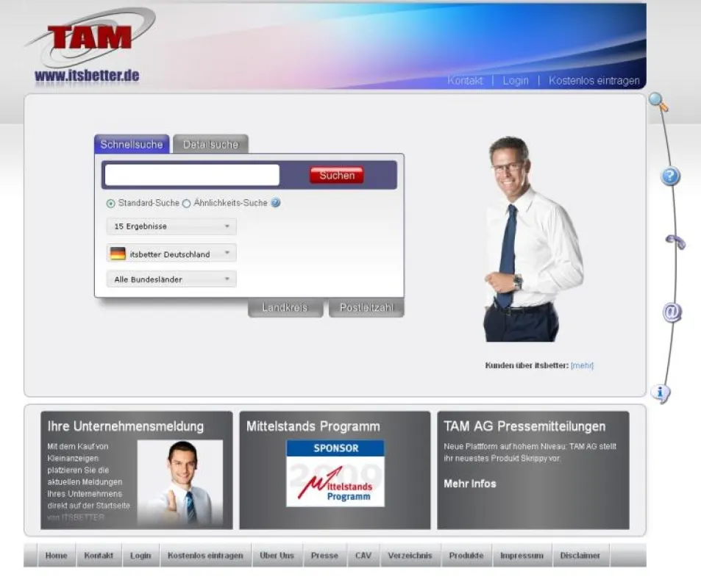The height and width of the screenshot is (588, 701).
Task: Open www.itsbetter.de logo text
Action: pyautogui.click(x=87, y=76)
